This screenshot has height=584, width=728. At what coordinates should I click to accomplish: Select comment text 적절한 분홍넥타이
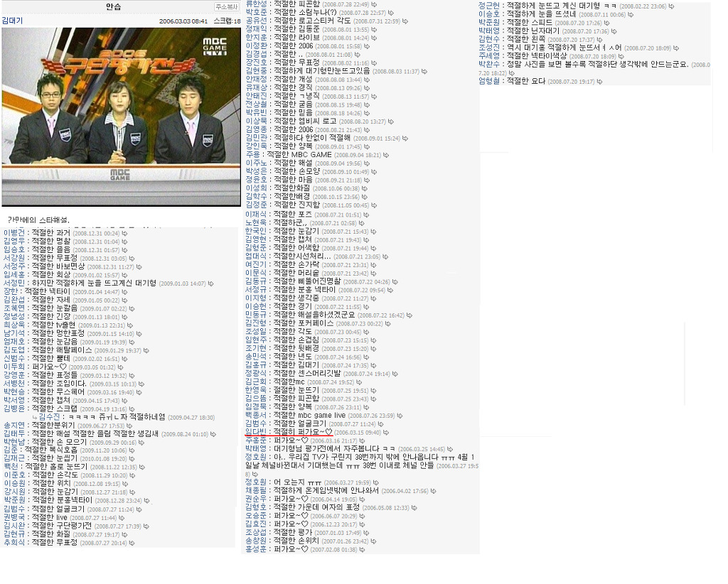(x=63, y=500)
